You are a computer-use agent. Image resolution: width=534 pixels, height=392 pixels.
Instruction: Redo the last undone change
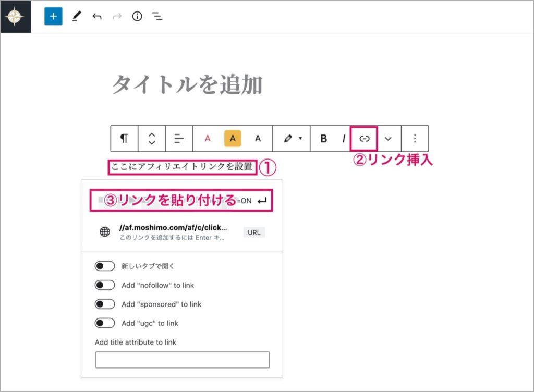[x=117, y=16]
